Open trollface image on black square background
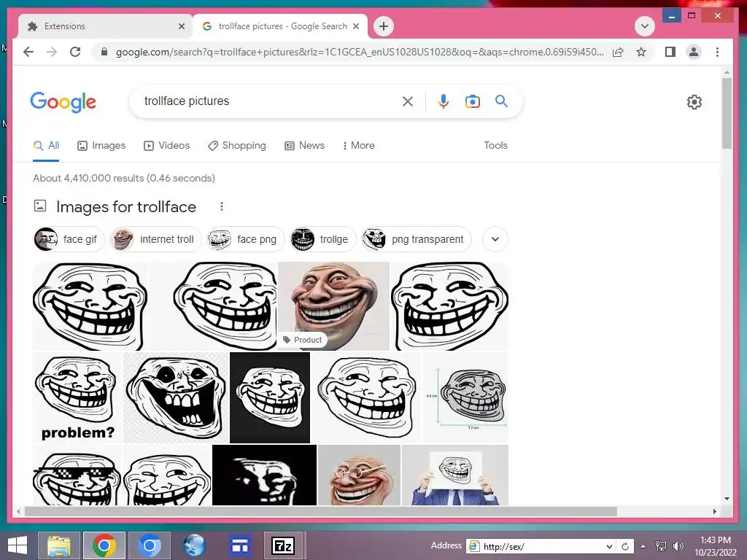747x560 pixels. pos(270,397)
